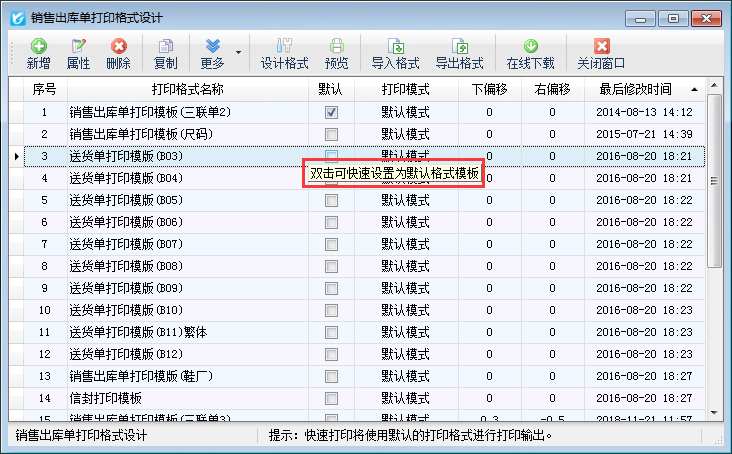Click the 打印格式名称 column header
This screenshot has width=732, height=454.
point(187,90)
